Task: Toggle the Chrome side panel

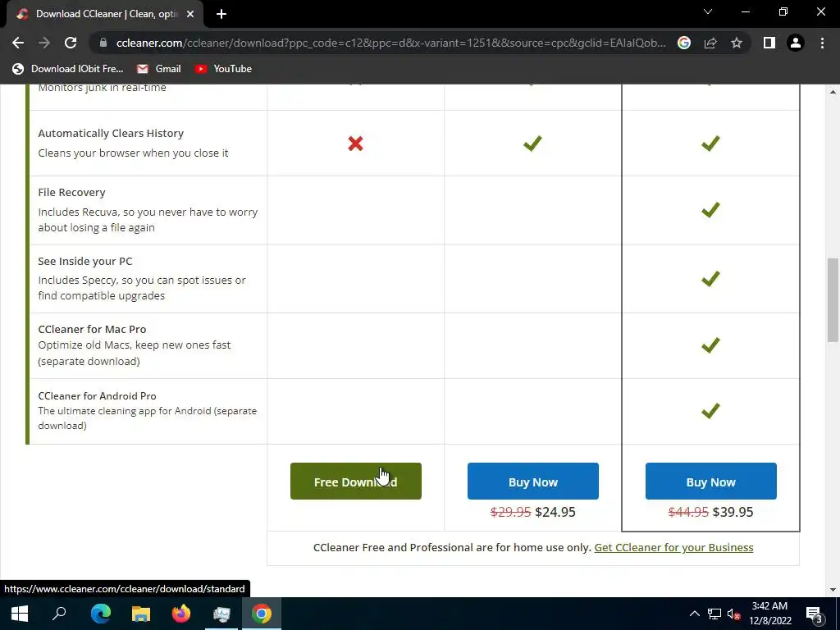Action: 769,43
